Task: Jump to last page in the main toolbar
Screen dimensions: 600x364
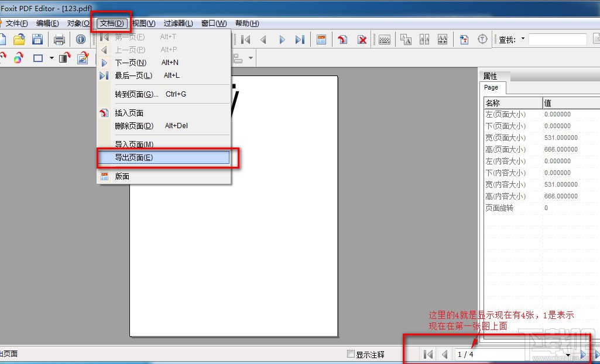Action: pyautogui.click(x=300, y=39)
